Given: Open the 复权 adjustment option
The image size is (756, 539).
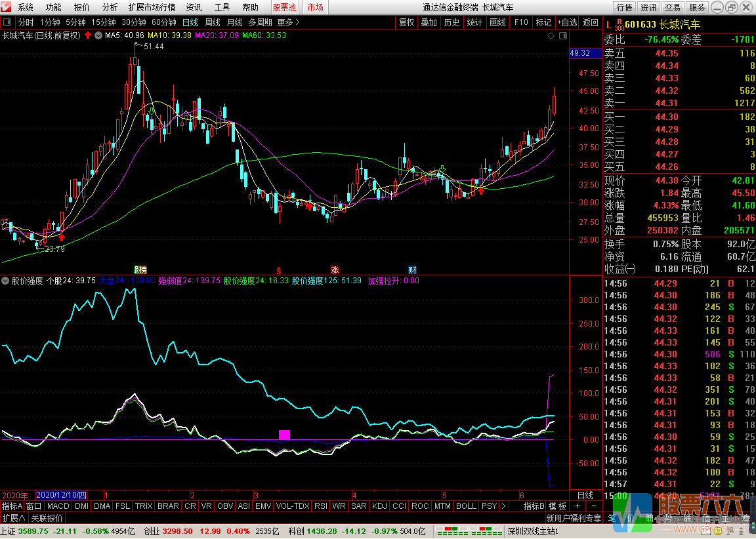Looking at the screenshot, I should click(406, 23).
